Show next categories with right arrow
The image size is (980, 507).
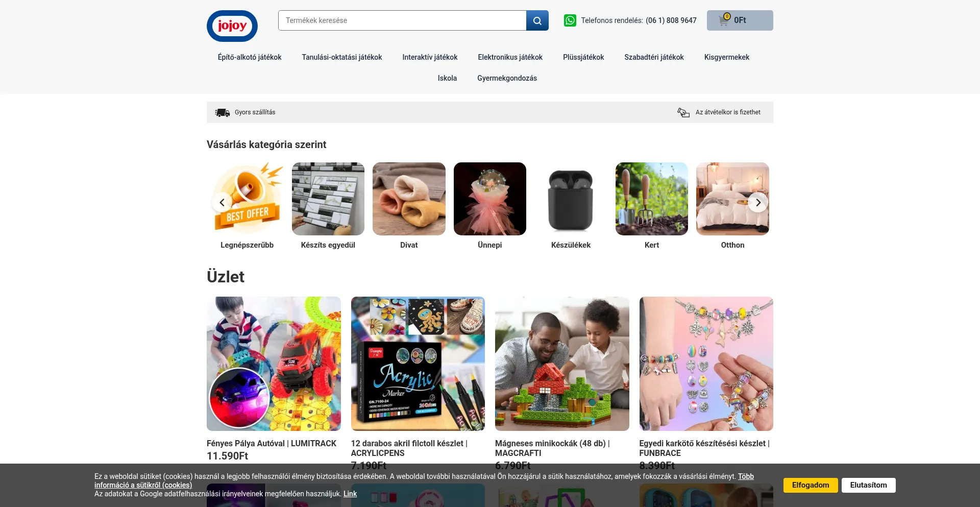click(x=758, y=203)
